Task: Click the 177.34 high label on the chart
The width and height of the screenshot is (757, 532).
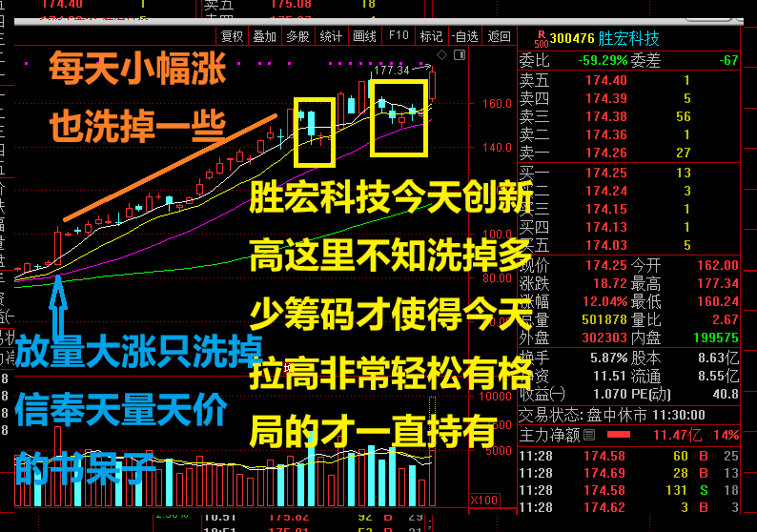Action: tap(392, 71)
